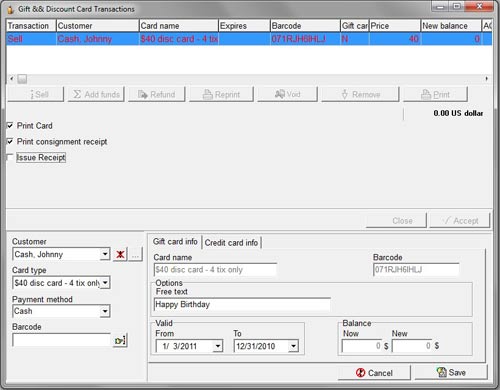Click the Card name field
The height and width of the screenshot is (390, 500).
tap(215, 270)
